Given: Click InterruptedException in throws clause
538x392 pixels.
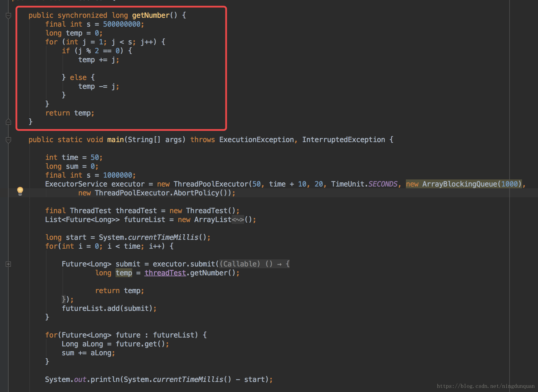Looking at the screenshot, I should tap(344, 140).
